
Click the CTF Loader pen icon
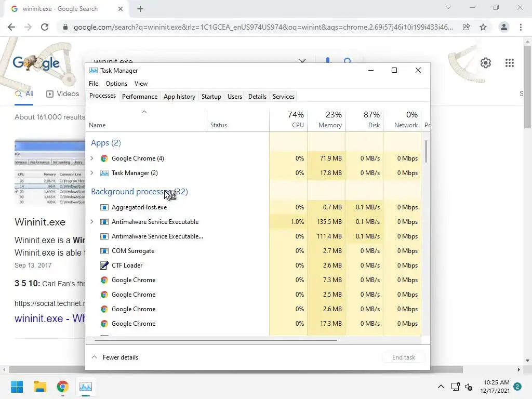104,265
